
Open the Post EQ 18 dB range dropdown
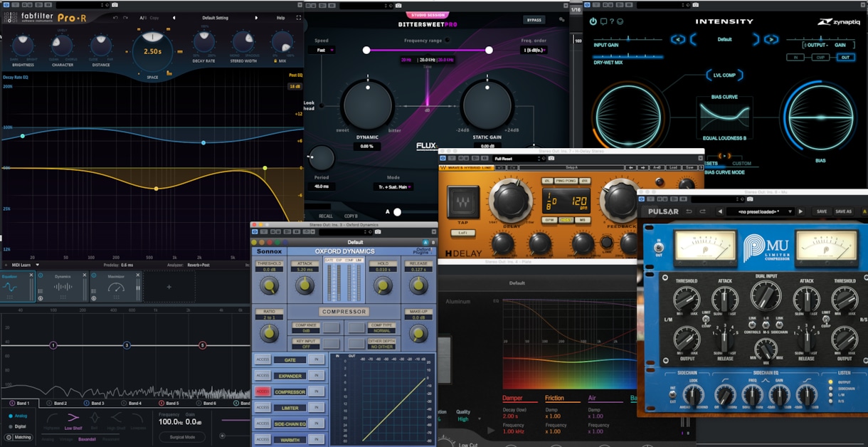pos(294,86)
